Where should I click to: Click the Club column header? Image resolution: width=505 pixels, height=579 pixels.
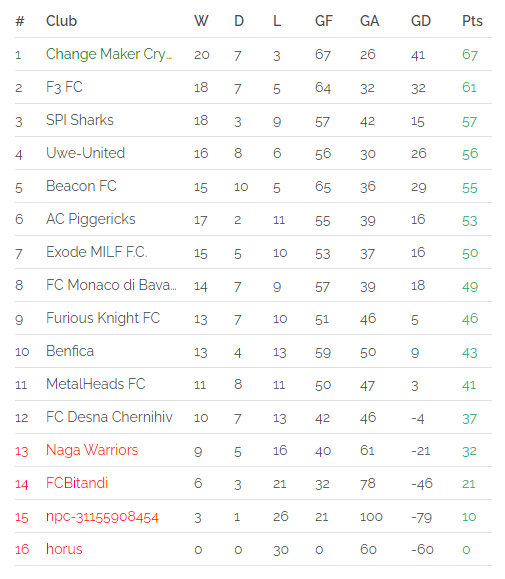point(61,21)
